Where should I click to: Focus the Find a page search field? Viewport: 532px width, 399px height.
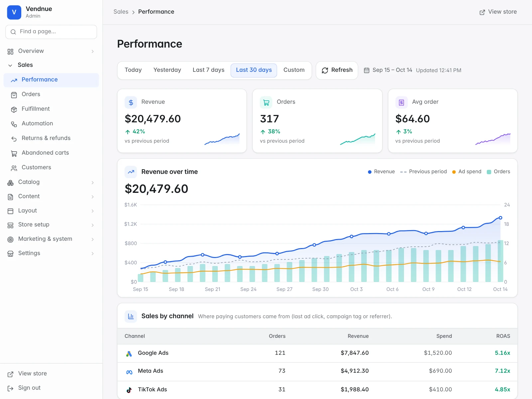(x=51, y=32)
